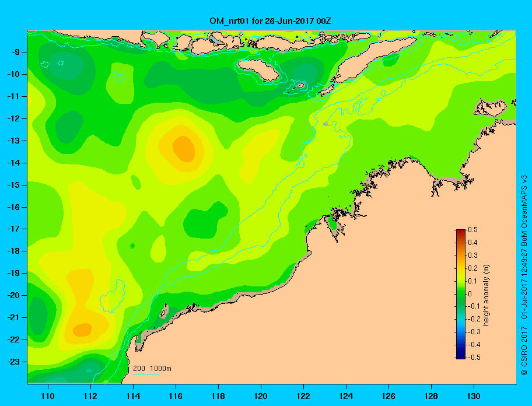
Task: Click colorbar tick label "-0.2"
Action: [x=474, y=319]
